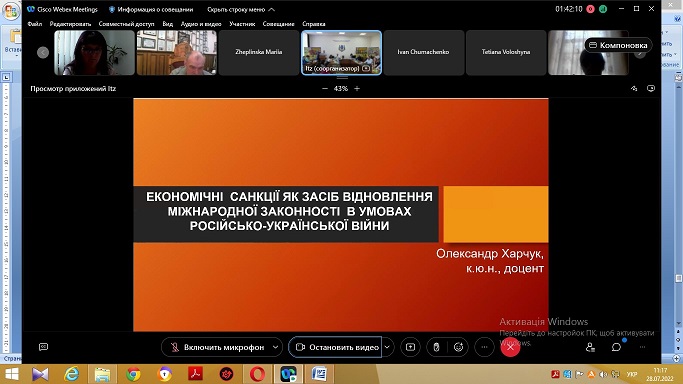Open the Справка menu
Screen dimensions: 683x384
pyautogui.click(x=314, y=24)
